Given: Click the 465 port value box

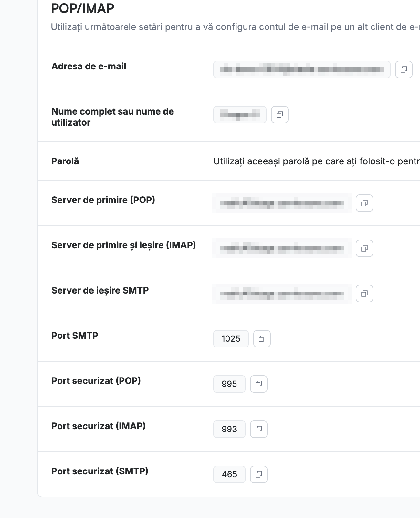Looking at the screenshot, I should tap(229, 474).
